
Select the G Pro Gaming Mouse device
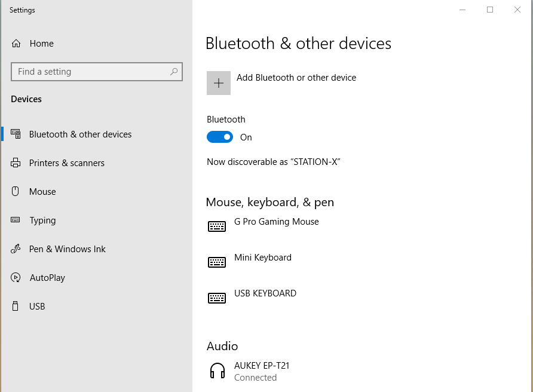(x=276, y=222)
